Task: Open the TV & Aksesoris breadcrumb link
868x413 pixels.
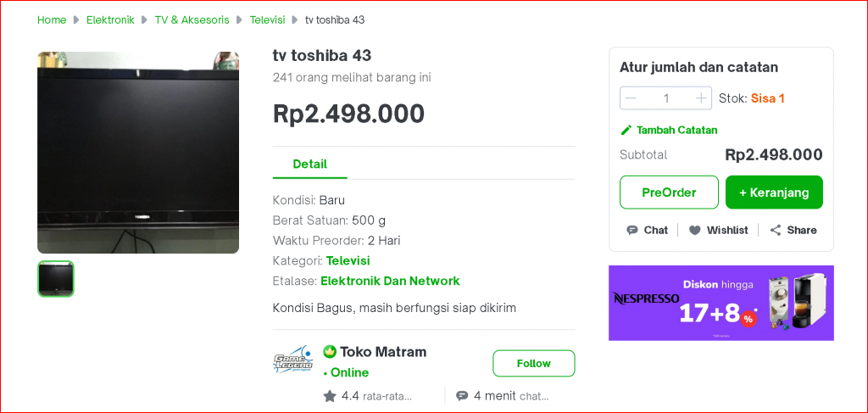Action: click(192, 20)
